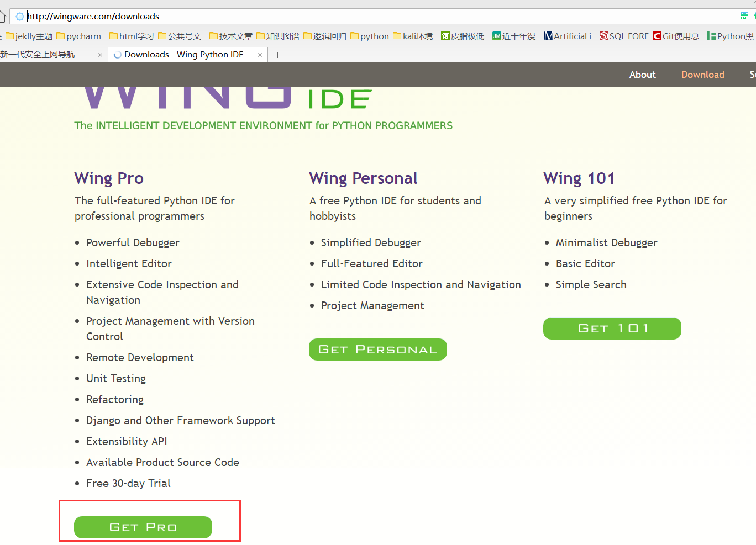This screenshot has height=545, width=756.
Task: Open the About navigation link
Action: 642,75
